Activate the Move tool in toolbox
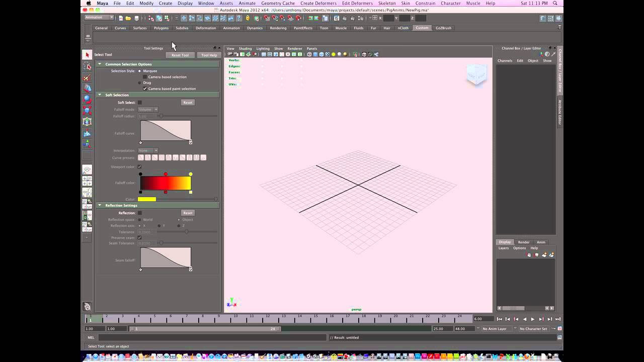 click(87, 88)
